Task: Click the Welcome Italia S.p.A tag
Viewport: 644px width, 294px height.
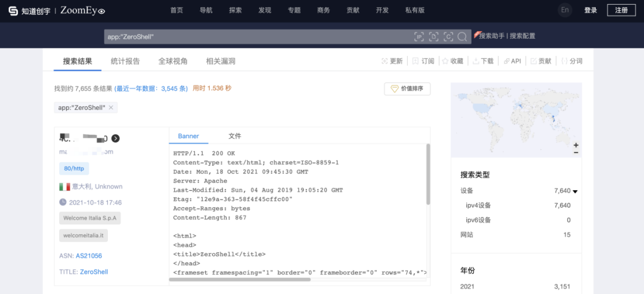Action: (x=90, y=218)
